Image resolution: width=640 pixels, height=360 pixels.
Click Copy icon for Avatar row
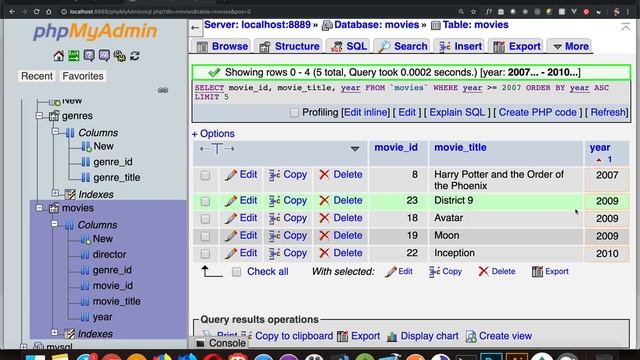[x=274, y=218]
